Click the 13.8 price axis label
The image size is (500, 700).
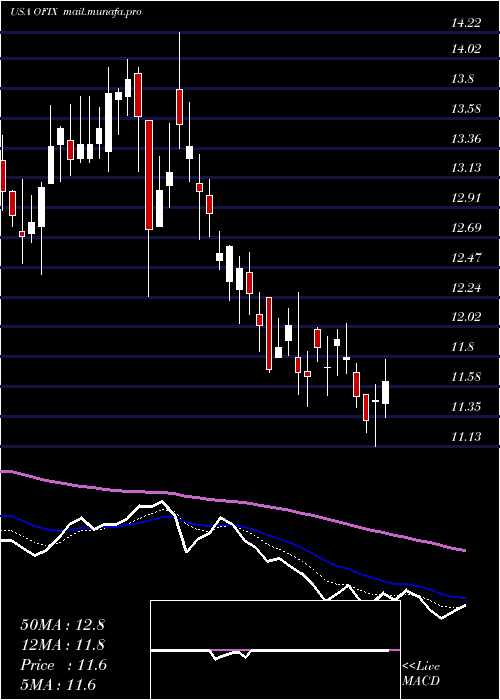pyautogui.click(x=462, y=79)
